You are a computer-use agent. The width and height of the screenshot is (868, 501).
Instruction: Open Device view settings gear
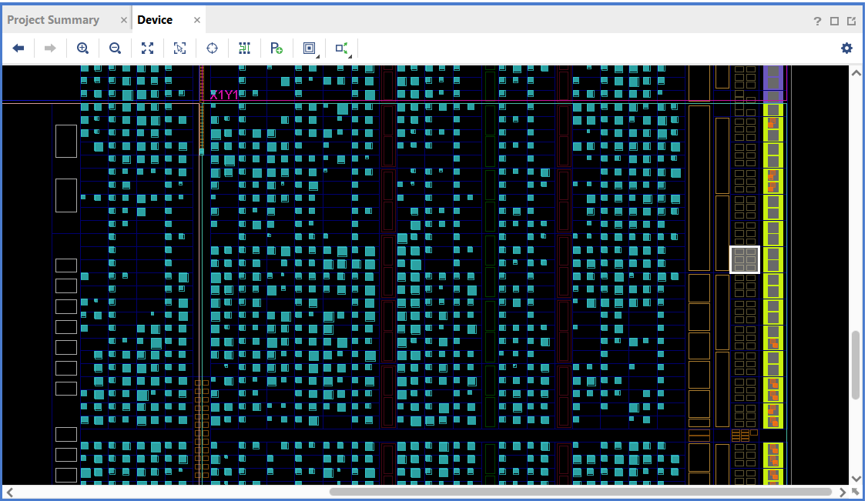[846, 48]
